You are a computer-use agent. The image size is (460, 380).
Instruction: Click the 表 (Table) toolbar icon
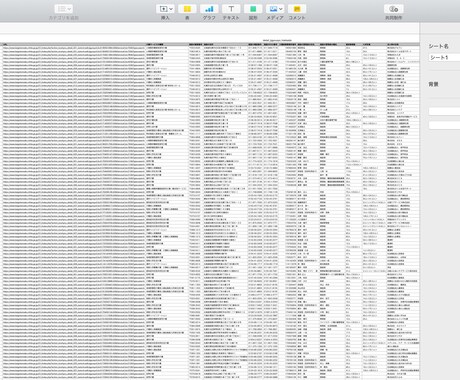[187, 9]
